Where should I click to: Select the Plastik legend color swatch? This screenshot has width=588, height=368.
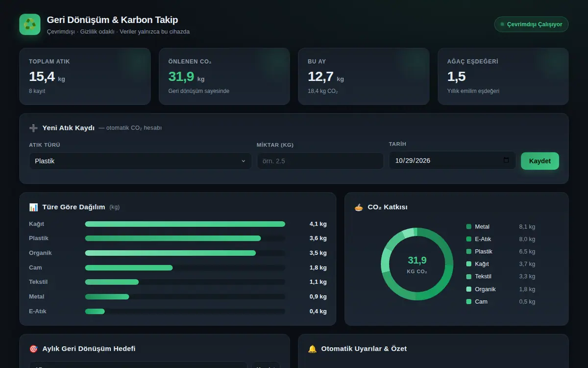click(x=469, y=252)
